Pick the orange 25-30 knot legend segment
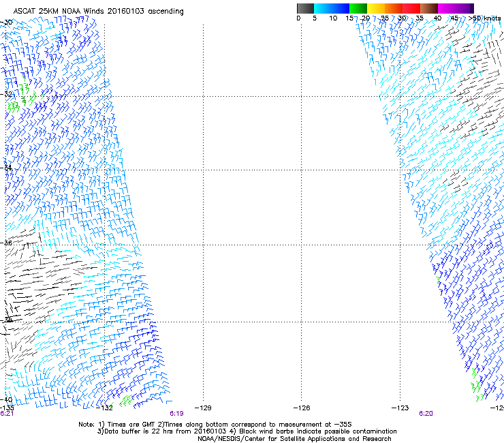Image resolution: width=504 pixels, height=443 pixels. pyautogui.click(x=394, y=8)
